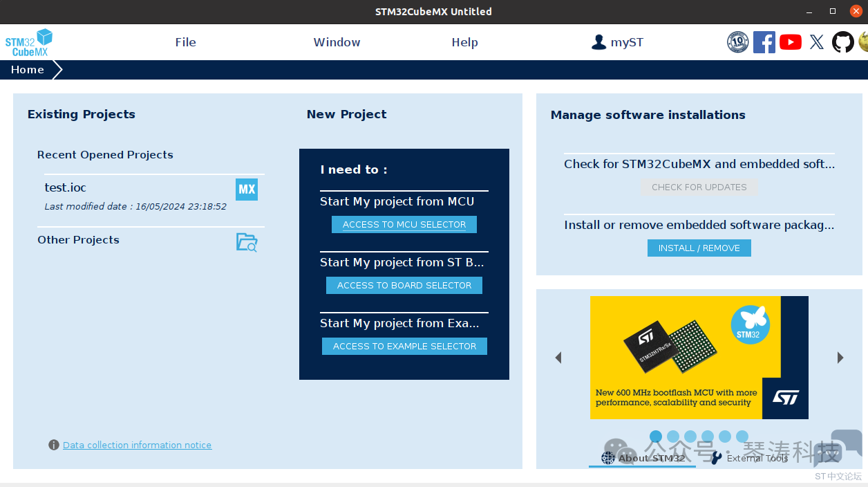Click ACCESS TO BOARD SELECTOR button
The image size is (868, 487).
coord(404,286)
